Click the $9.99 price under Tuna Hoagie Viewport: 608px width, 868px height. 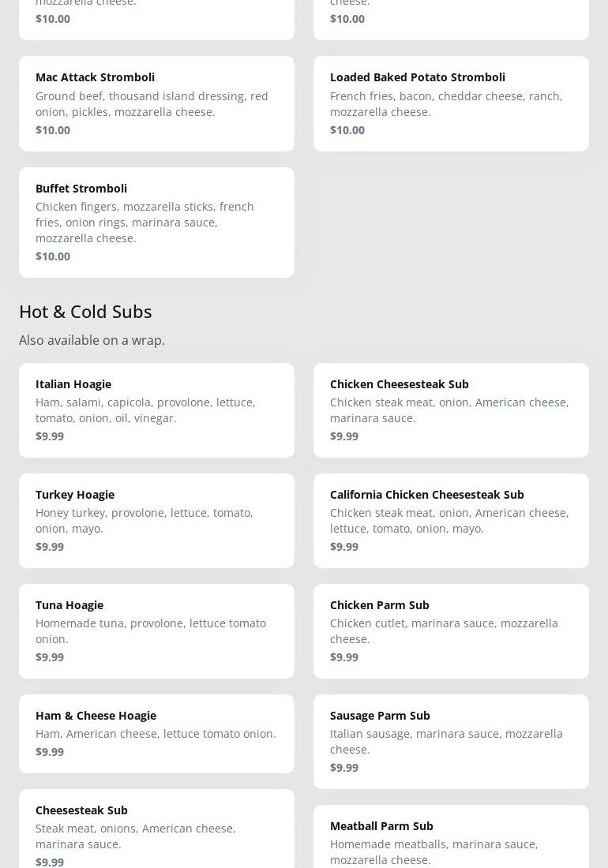pos(50,657)
